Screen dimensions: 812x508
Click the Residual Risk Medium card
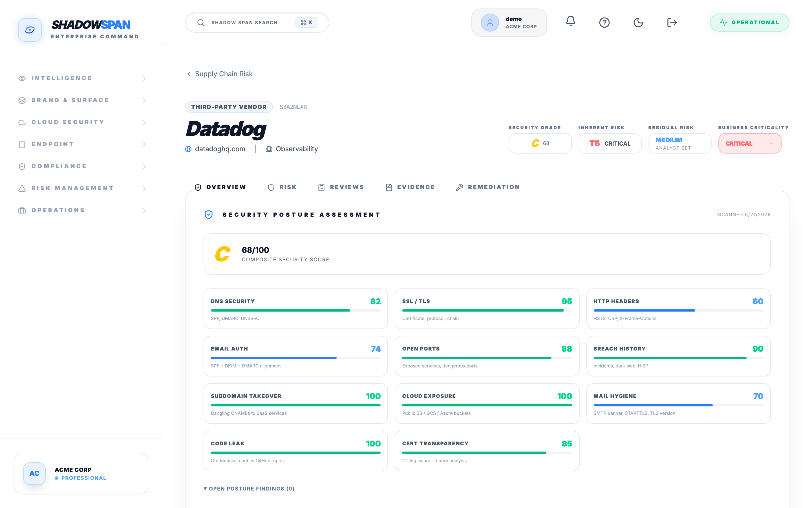pyautogui.click(x=680, y=143)
